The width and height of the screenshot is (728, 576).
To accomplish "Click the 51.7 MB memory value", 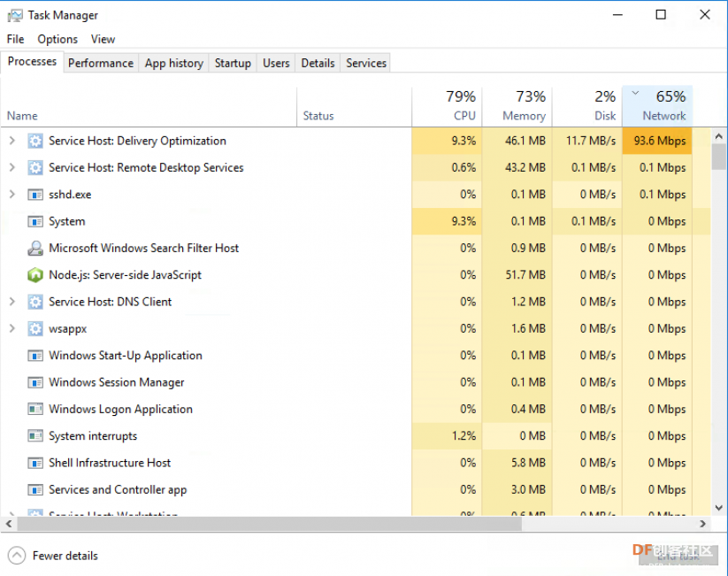I will [525, 275].
